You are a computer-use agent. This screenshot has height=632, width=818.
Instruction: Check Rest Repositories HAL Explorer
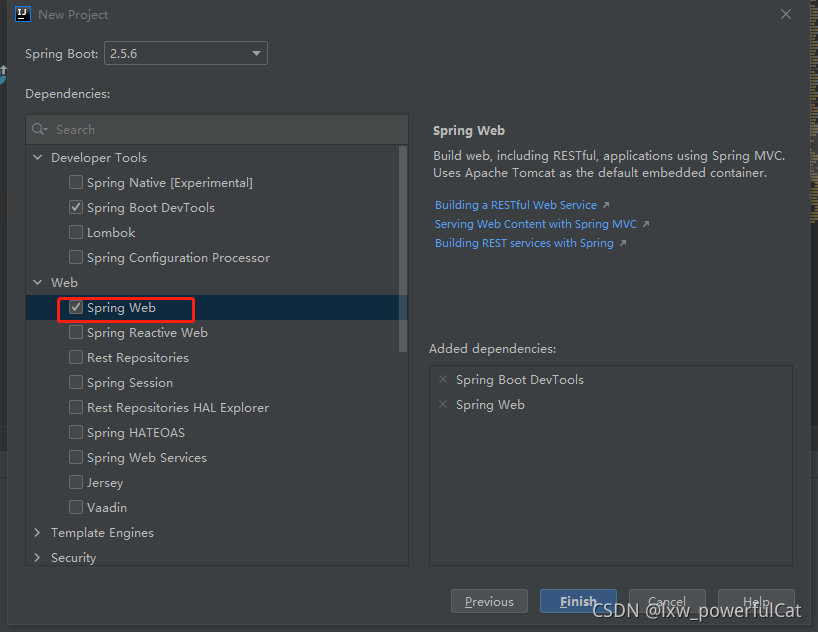coord(76,407)
